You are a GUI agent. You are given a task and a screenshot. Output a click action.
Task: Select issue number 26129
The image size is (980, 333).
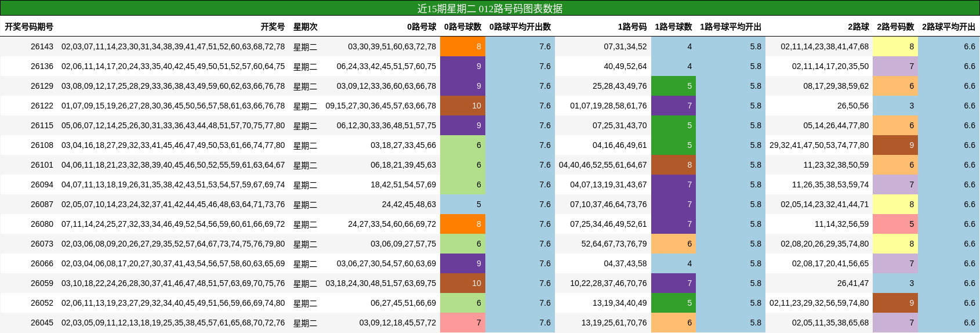pos(42,86)
